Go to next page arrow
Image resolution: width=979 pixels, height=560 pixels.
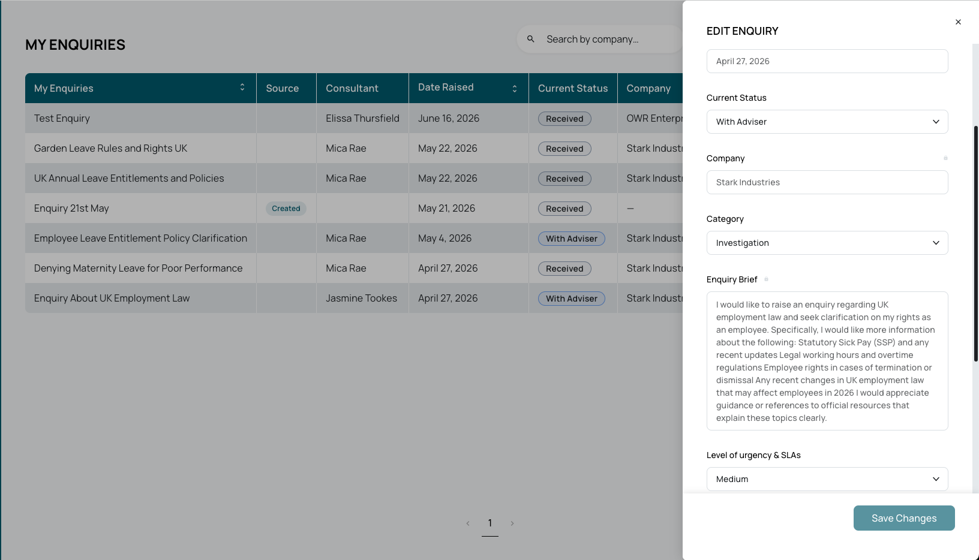512,523
